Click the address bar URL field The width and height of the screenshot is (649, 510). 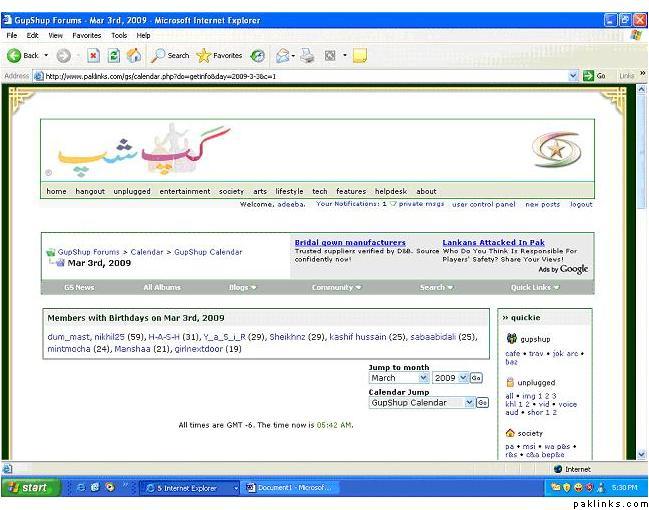pos(300,75)
